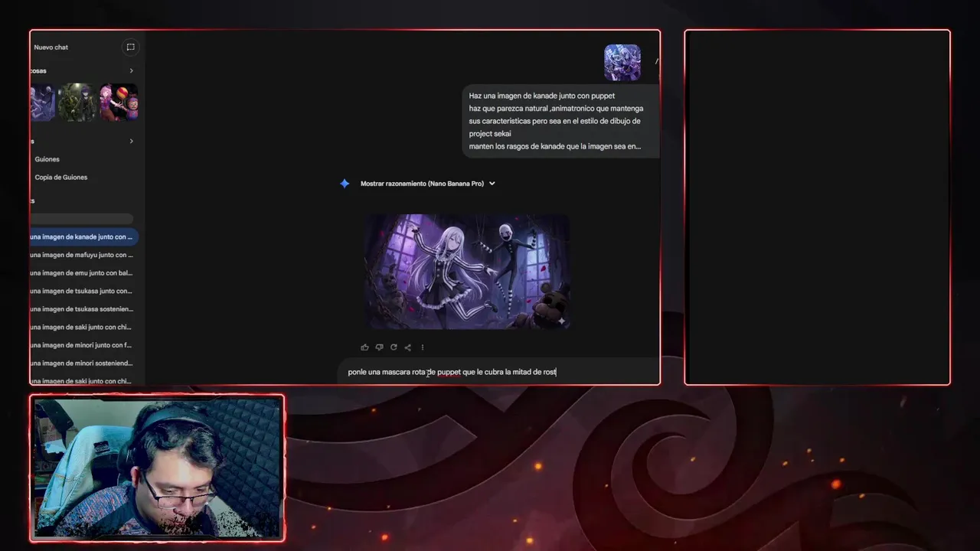980x551 pixels.
Task: Expand Mostrar razonamiento (Nano Banana Pro)
Action: (x=428, y=184)
